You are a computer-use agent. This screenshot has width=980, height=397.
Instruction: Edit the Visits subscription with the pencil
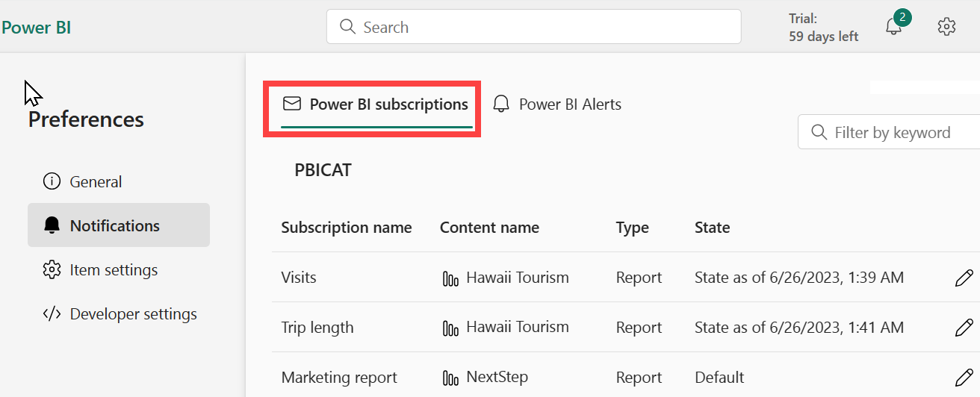tap(964, 278)
